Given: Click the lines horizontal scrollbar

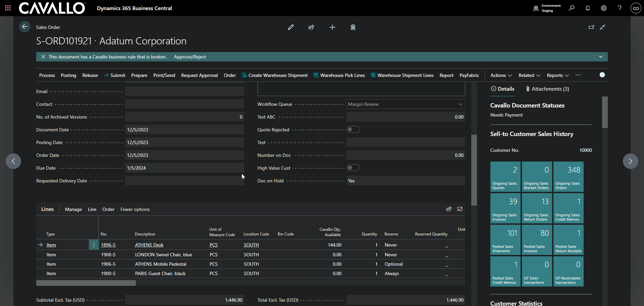Looking at the screenshot, I should [x=86, y=283].
